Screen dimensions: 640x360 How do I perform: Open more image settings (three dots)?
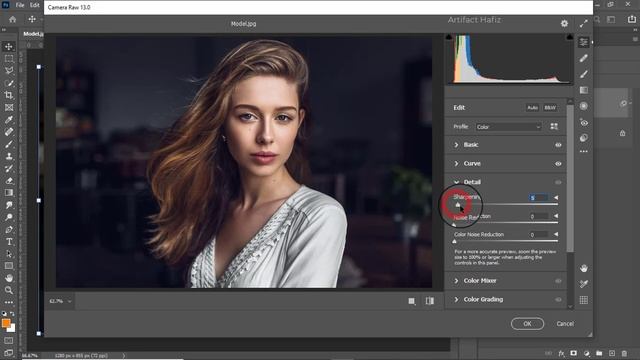coord(584,151)
